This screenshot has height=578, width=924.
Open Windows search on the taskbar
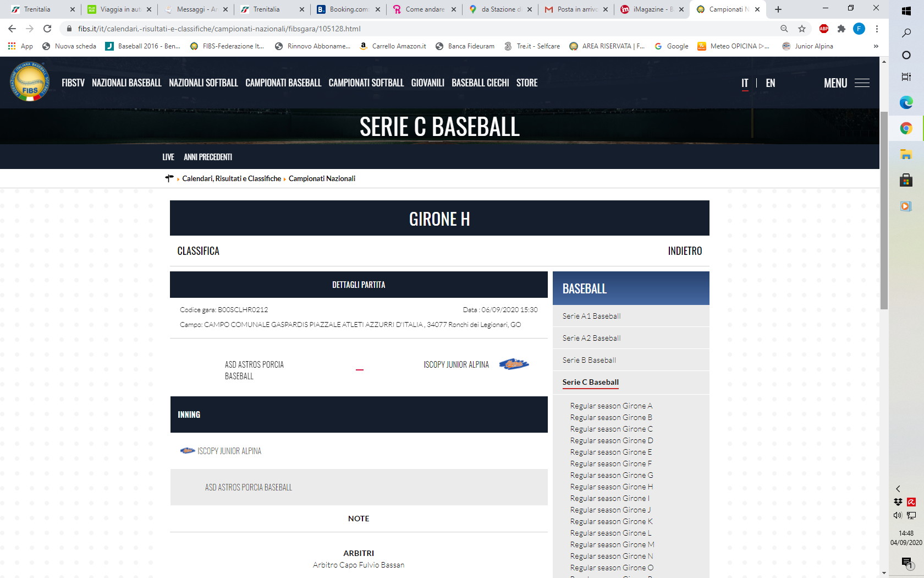pos(906,33)
